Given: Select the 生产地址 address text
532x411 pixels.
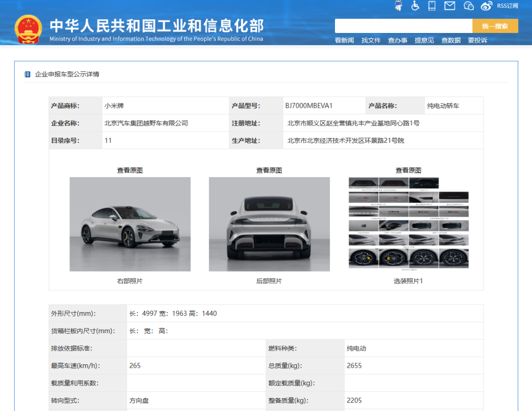Looking at the screenshot, I should (x=346, y=140).
